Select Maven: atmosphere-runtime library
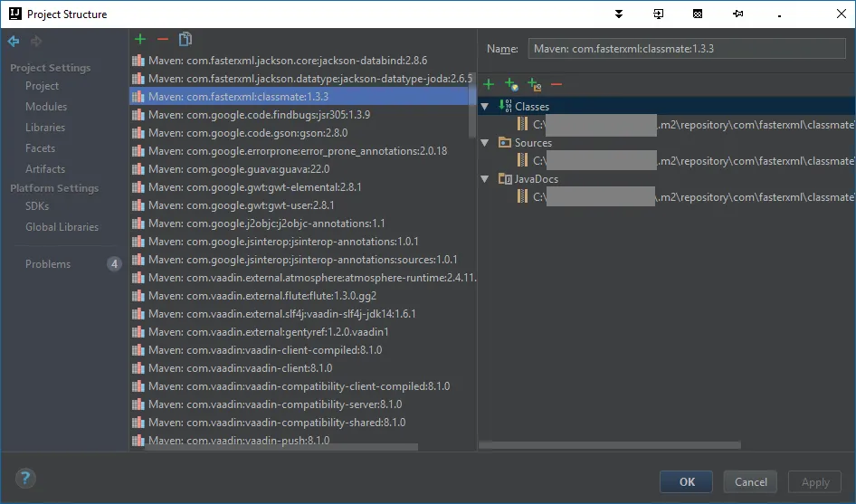This screenshot has height=504, width=856. pyautogui.click(x=302, y=277)
